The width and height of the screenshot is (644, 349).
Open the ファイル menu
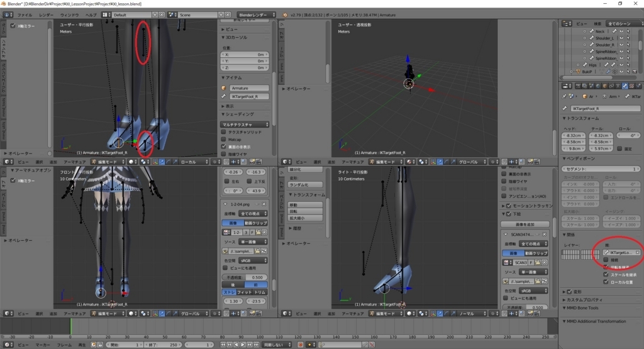click(x=25, y=15)
